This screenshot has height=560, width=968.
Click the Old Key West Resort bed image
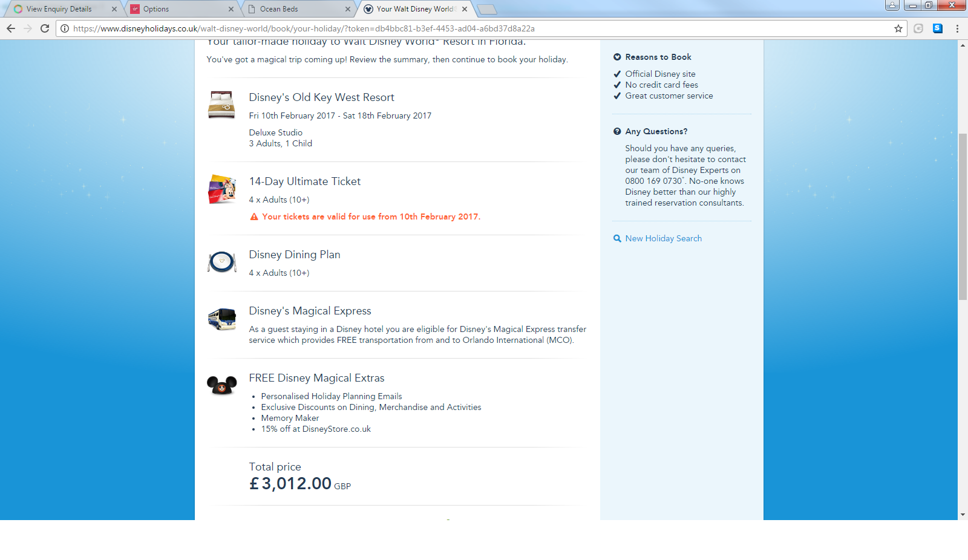coord(221,105)
